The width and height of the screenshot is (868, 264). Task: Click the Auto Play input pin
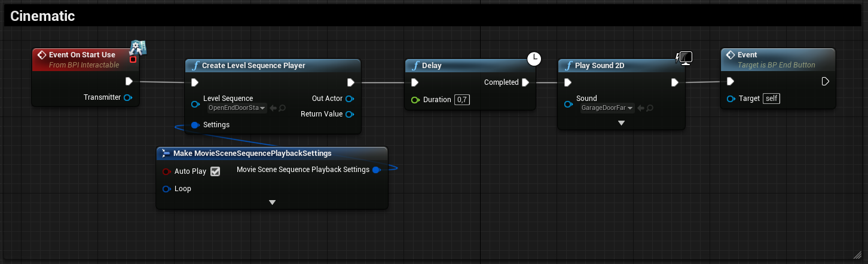coord(167,171)
